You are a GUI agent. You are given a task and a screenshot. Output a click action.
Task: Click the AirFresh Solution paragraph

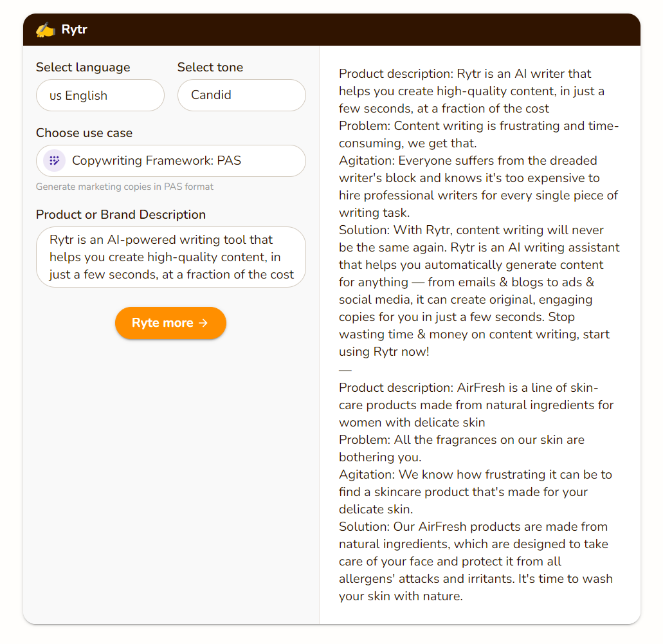475,561
